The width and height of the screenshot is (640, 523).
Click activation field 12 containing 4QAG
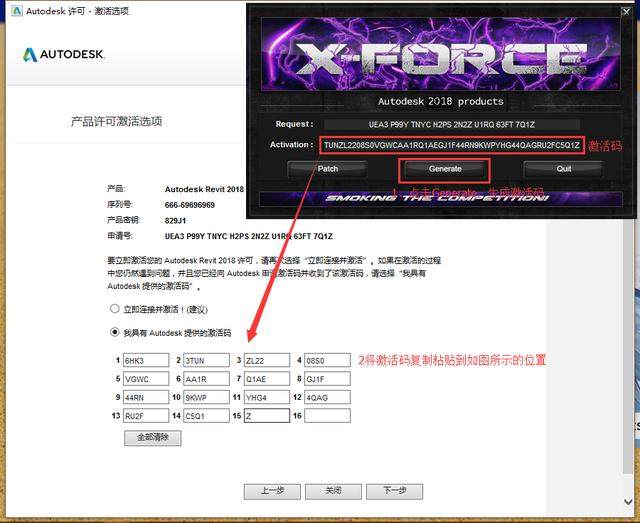[327, 397]
